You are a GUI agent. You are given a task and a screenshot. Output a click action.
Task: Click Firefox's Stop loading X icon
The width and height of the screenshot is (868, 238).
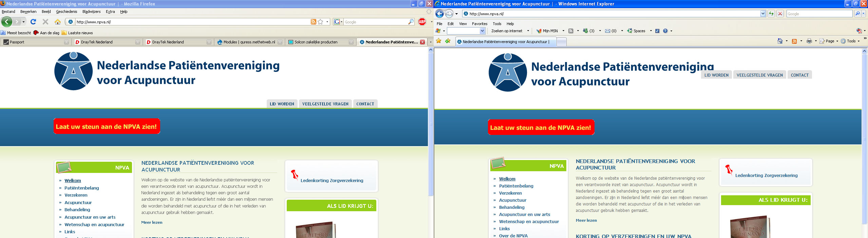[45, 22]
